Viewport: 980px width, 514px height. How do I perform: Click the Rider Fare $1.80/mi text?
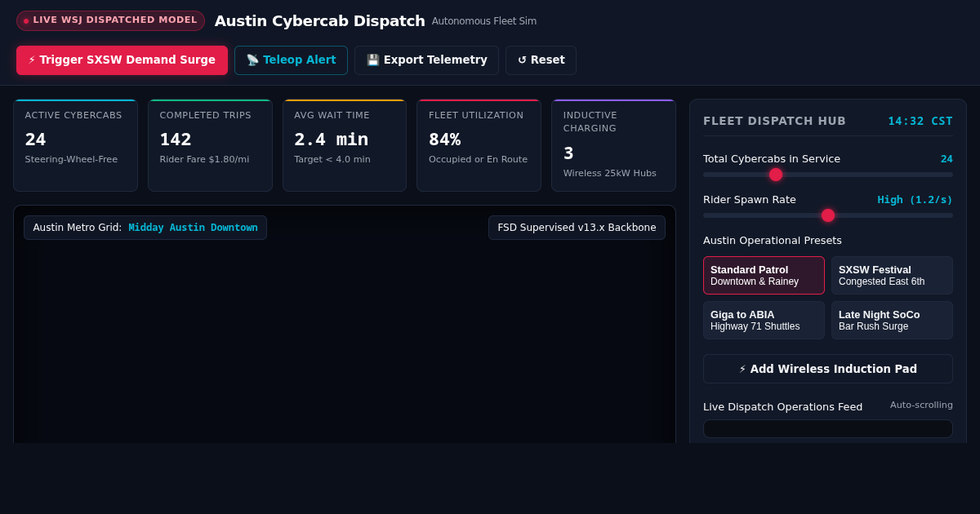point(204,160)
